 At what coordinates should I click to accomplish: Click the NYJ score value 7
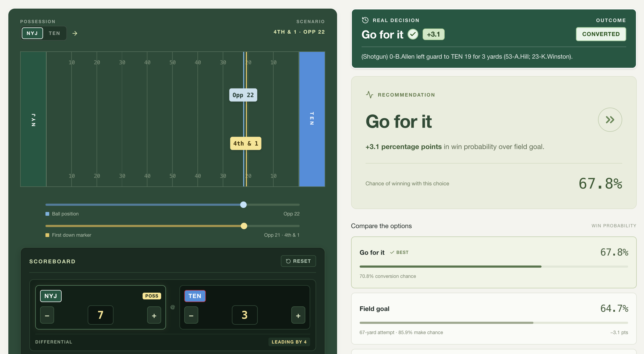tap(101, 315)
